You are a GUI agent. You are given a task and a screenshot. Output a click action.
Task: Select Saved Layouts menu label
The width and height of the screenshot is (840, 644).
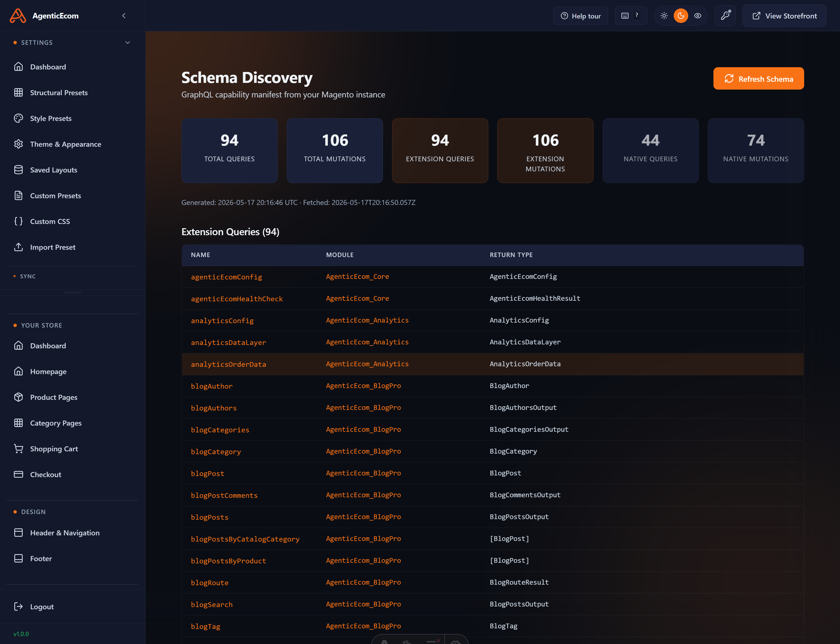point(54,170)
